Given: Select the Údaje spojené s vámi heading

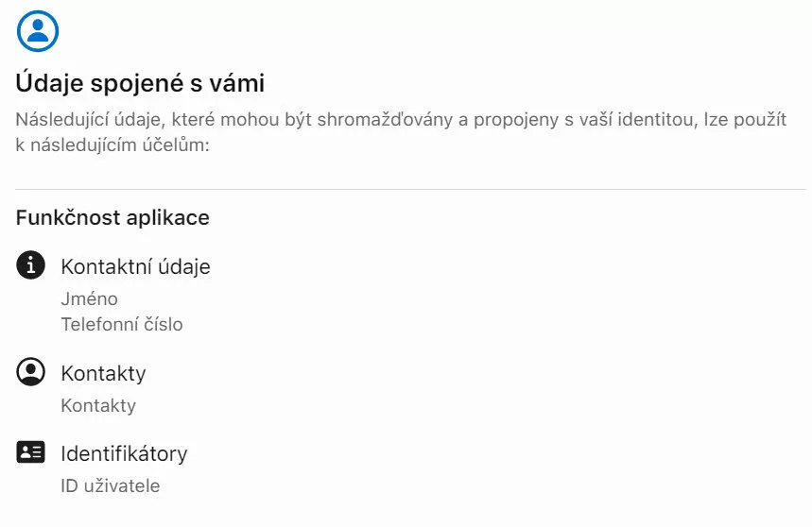Looking at the screenshot, I should pyautogui.click(x=140, y=83).
